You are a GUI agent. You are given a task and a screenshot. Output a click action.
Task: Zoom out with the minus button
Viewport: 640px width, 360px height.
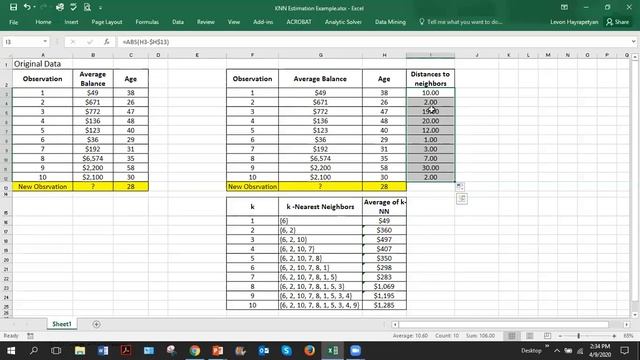[560, 336]
